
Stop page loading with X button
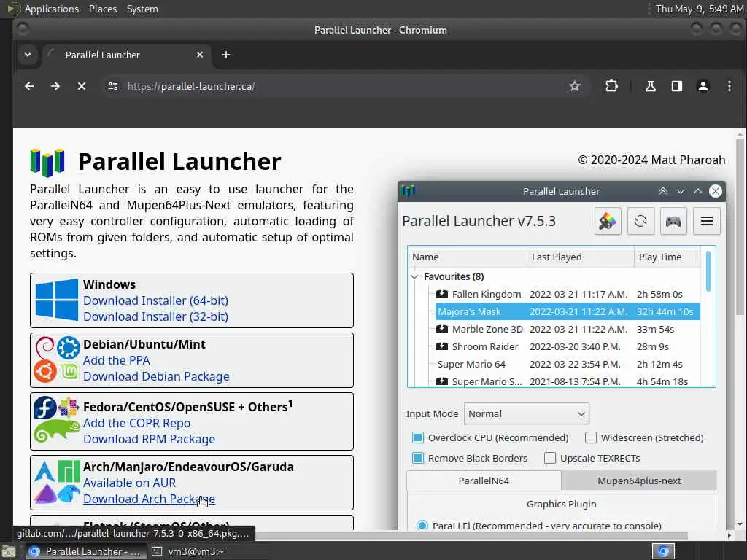[82, 86]
